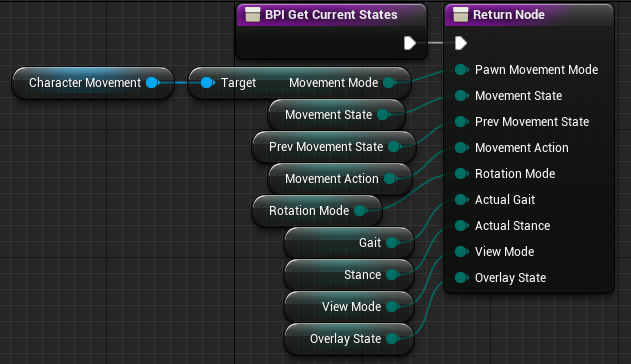Select the Rotation Mode variable node
The width and height of the screenshot is (631, 364).
coord(317,211)
